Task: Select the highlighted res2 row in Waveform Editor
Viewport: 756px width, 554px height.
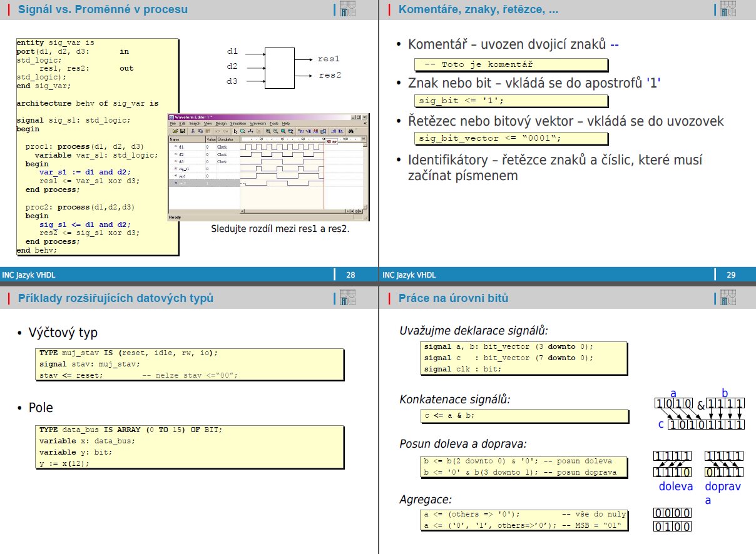Action: tap(204, 184)
